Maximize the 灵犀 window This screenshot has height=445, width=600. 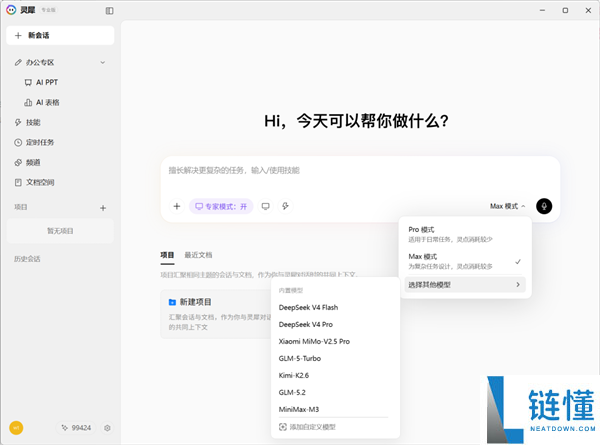point(565,10)
